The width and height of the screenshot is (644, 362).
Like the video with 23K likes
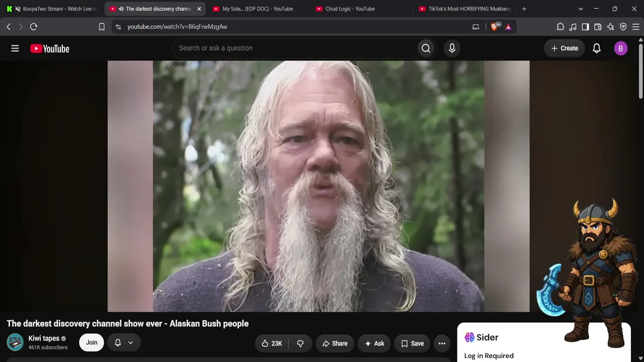point(272,343)
